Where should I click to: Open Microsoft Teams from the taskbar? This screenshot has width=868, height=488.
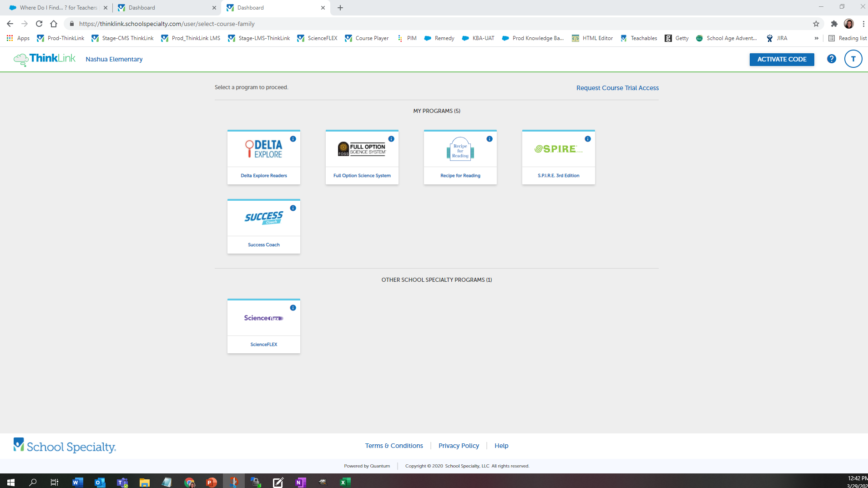122,482
